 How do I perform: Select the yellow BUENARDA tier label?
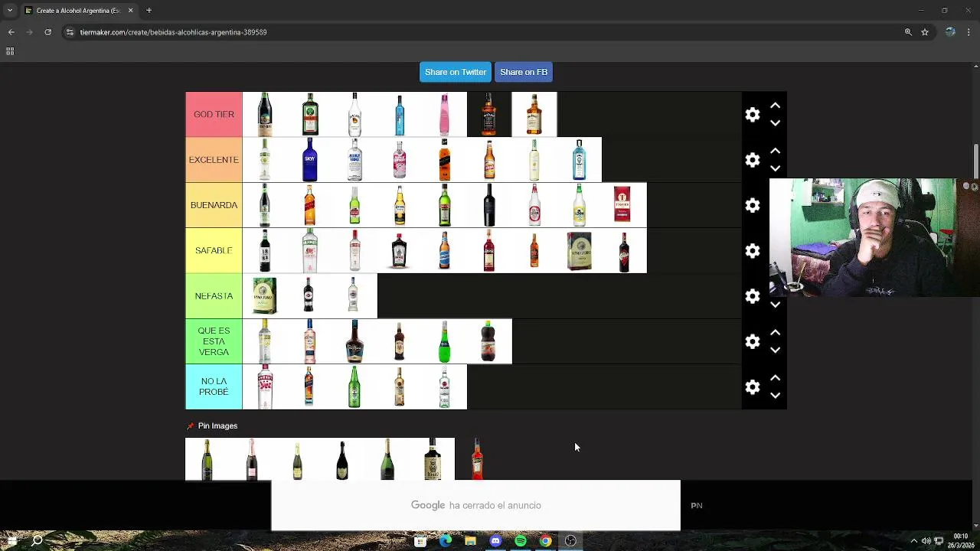click(x=214, y=205)
